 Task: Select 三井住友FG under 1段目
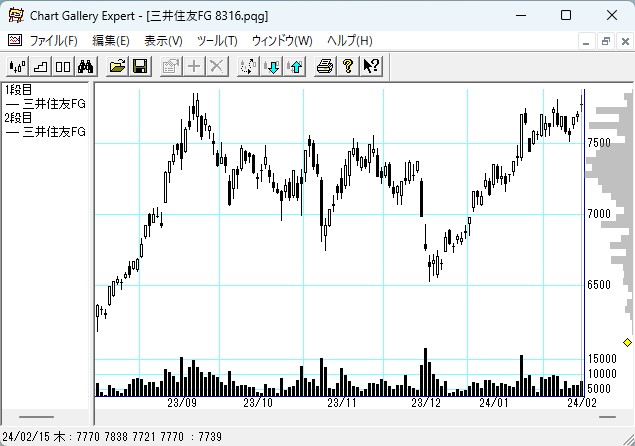54,103
